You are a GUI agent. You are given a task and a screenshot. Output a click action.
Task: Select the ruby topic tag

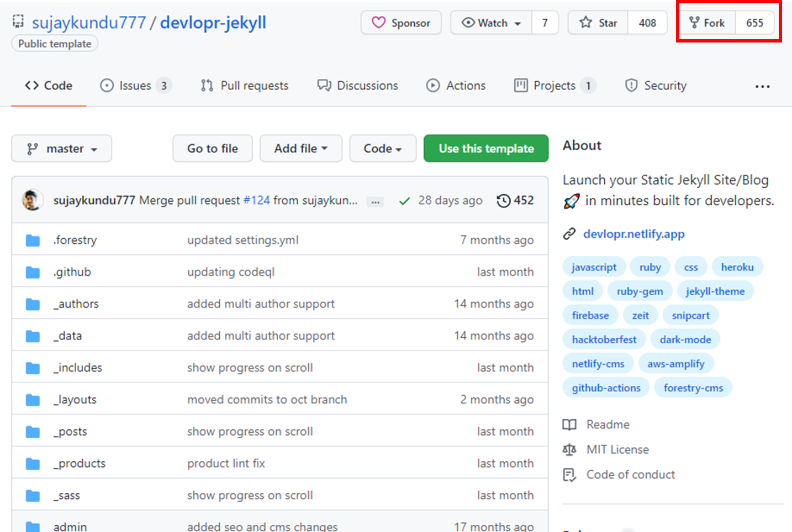click(x=650, y=267)
